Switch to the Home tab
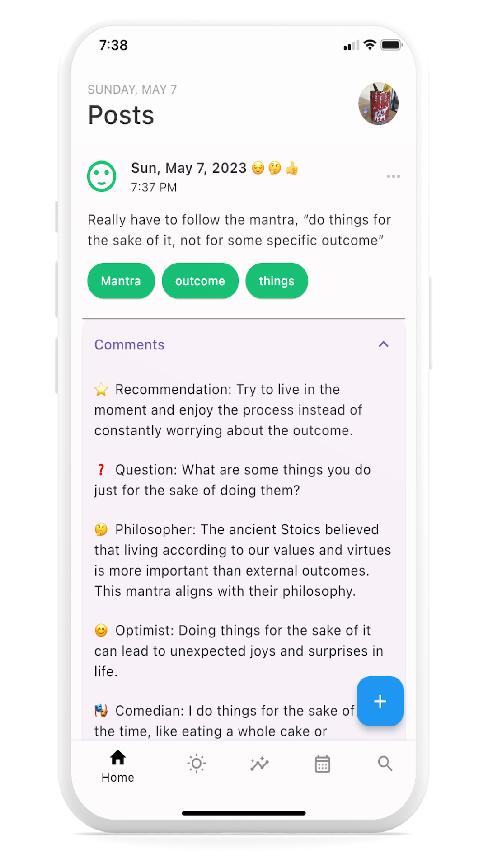 click(118, 766)
